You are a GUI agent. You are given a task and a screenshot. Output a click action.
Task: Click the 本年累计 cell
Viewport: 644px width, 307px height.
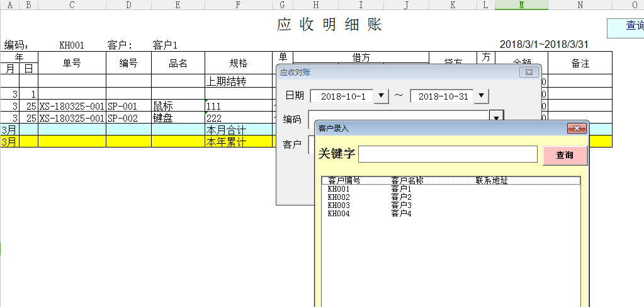tap(238, 142)
